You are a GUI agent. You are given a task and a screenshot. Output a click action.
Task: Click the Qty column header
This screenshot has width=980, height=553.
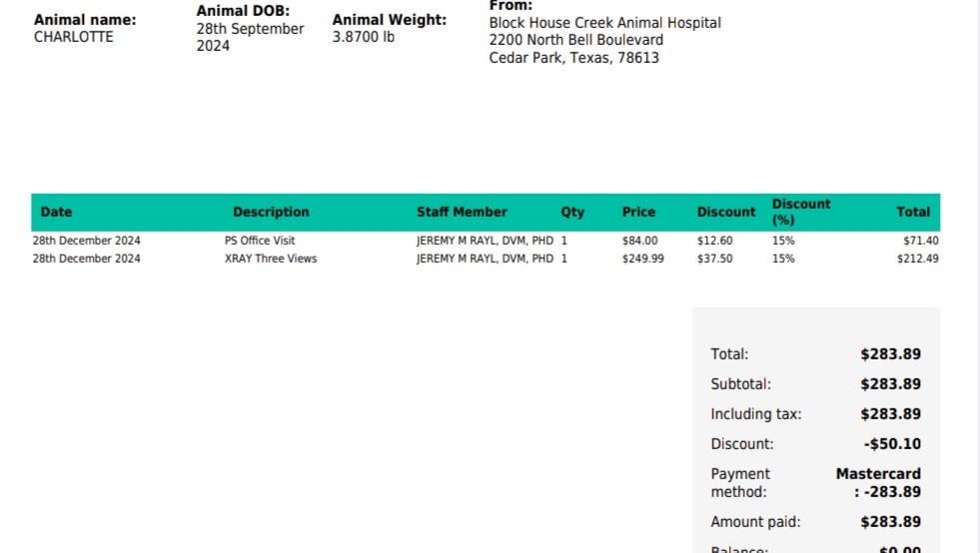click(572, 213)
